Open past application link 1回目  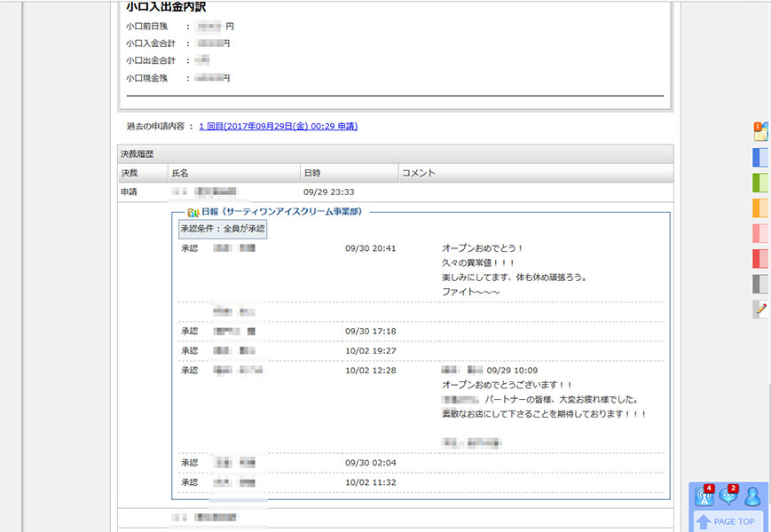click(x=278, y=127)
